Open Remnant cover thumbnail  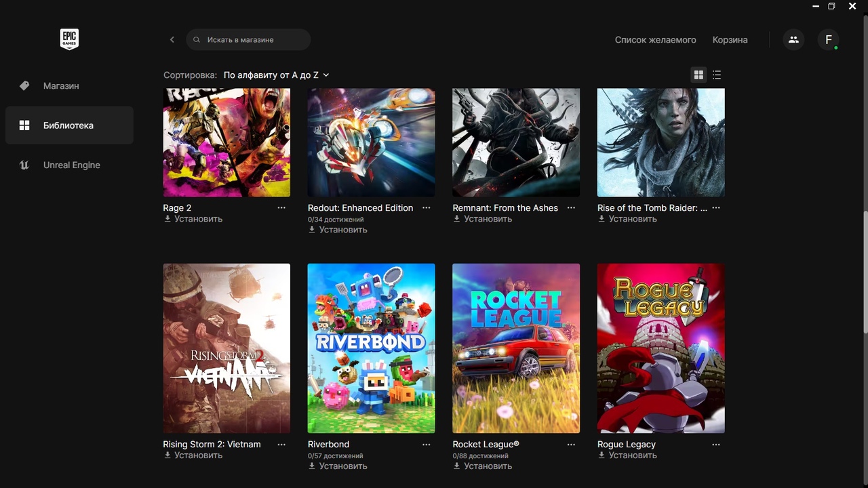[x=516, y=142]
